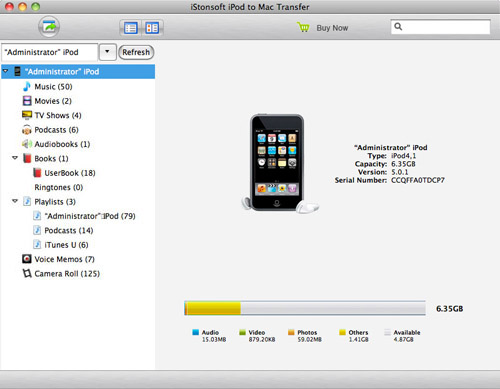Click the Refresh button

[x=136, y=52]
